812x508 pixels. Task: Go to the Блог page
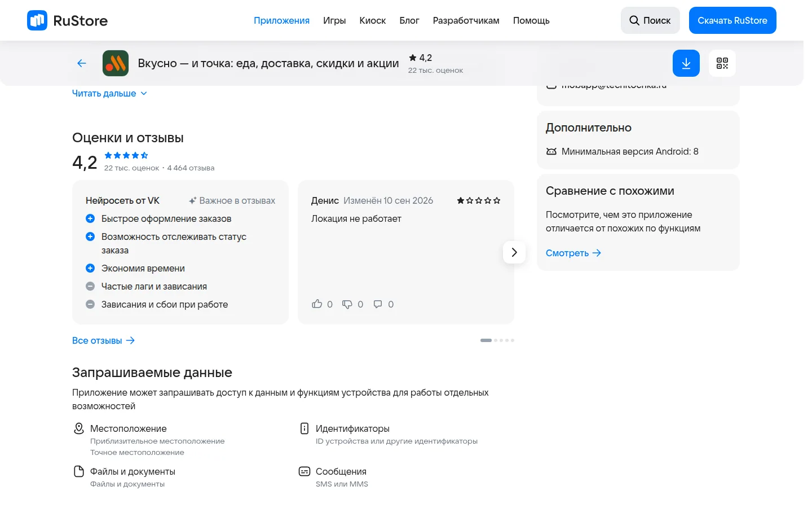409,20
